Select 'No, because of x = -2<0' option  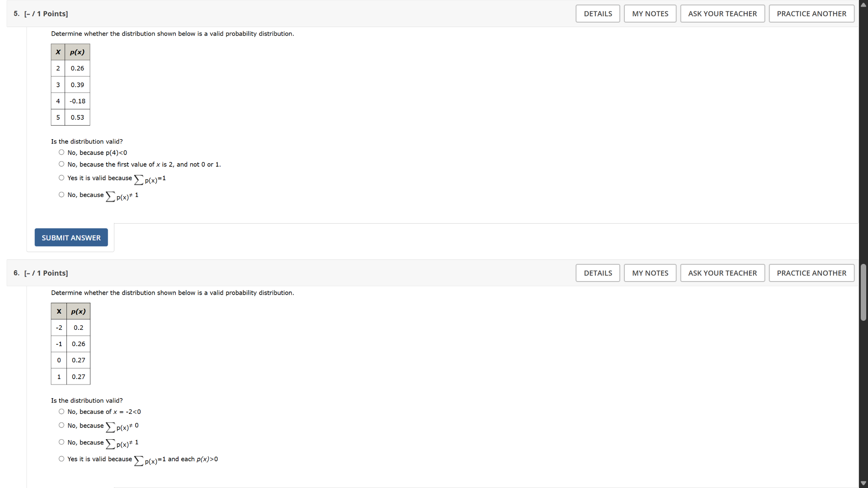click(61, 412)
